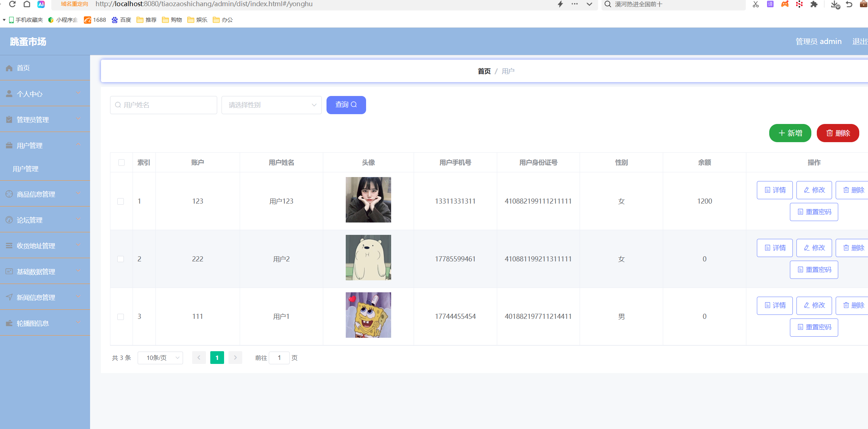Check the checkbox for row 用户2
Screen dimensions: 868x429
pos(121,259)
